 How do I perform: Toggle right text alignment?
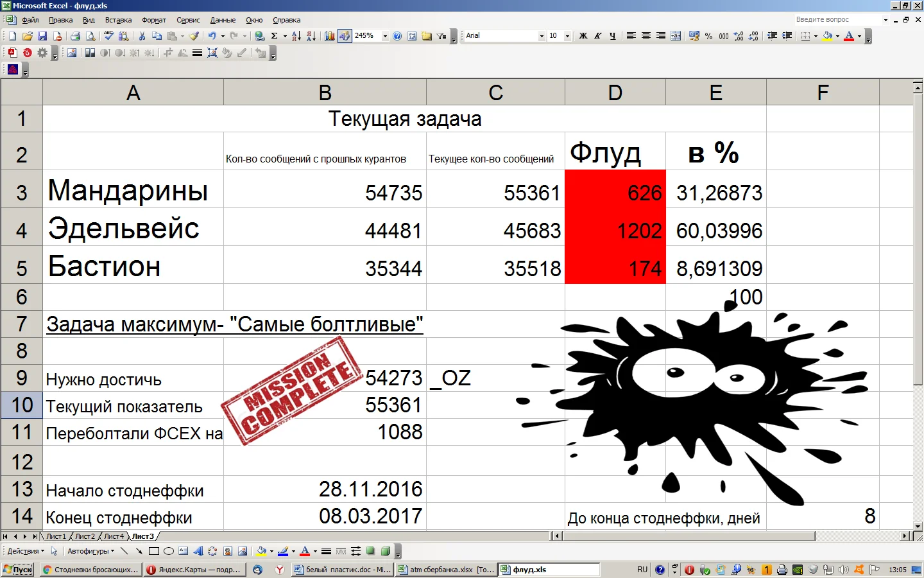pos(660,36)
